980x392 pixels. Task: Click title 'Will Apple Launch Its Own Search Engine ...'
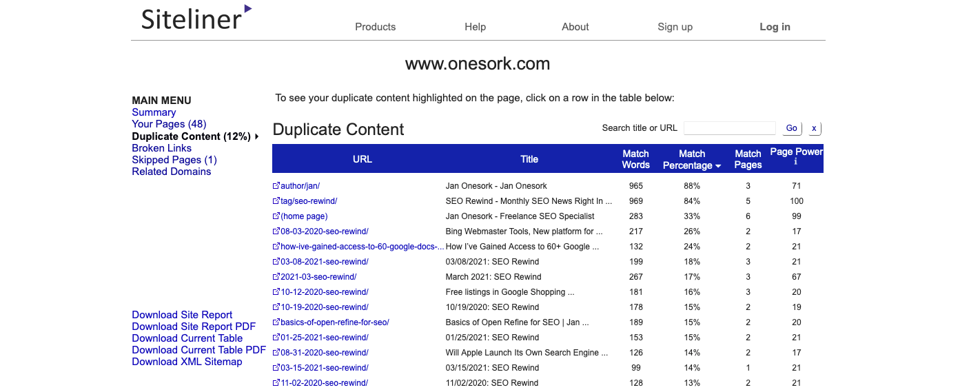(x=527, y=353)
